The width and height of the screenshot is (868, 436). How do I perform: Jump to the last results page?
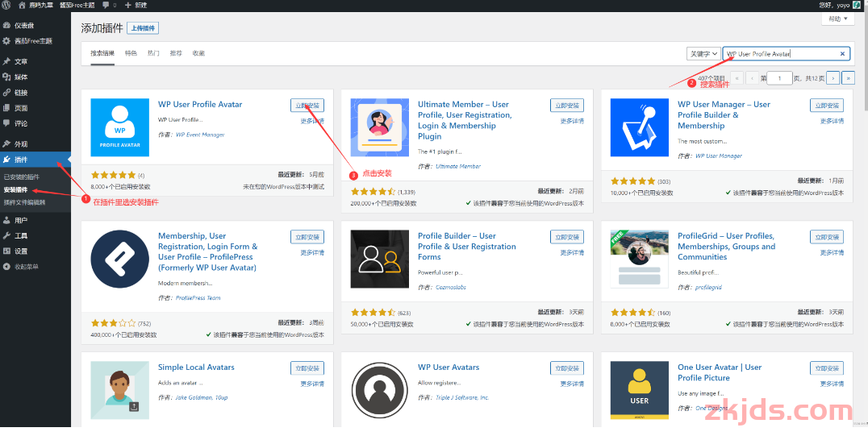click(x=848, y=78)
